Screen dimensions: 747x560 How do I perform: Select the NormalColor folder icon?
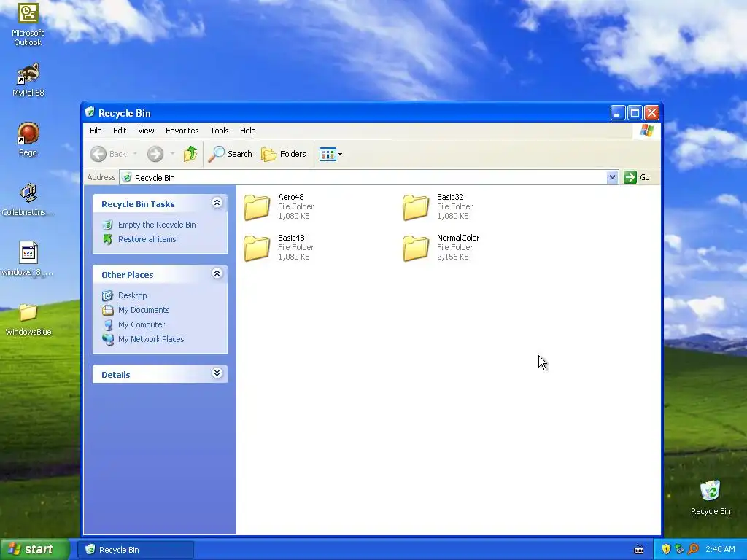415,249
